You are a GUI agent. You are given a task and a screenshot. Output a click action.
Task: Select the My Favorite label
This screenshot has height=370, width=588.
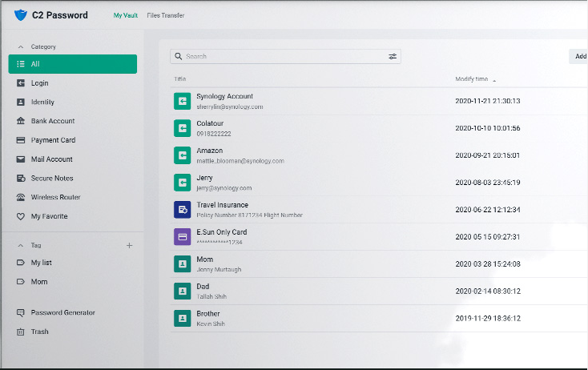coord(49,216)
